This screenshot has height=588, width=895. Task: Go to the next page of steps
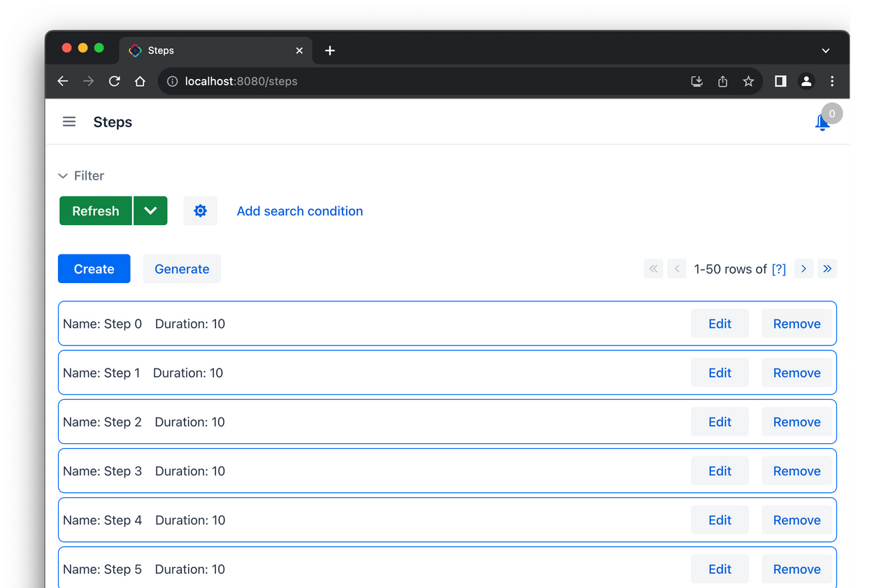coord(803,268)
